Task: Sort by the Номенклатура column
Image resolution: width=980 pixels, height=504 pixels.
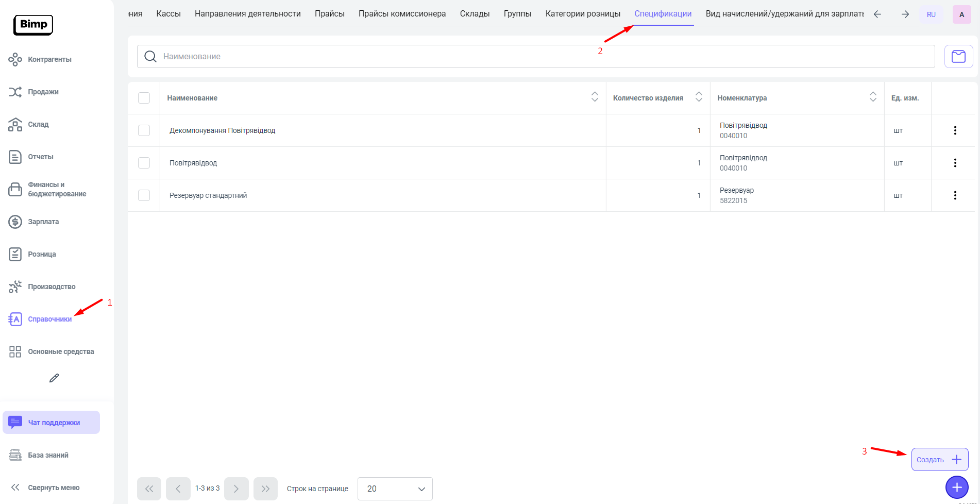Action: 872,97
